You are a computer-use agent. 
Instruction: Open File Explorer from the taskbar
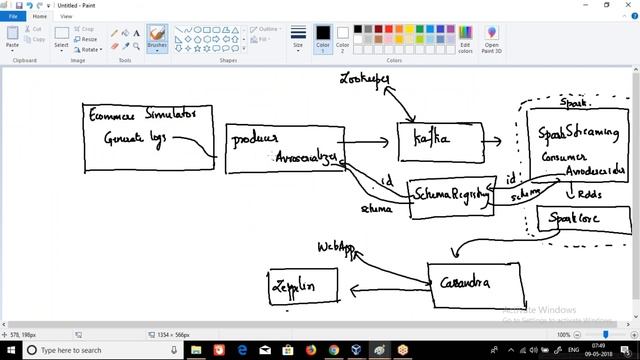[x=196, y=350]
